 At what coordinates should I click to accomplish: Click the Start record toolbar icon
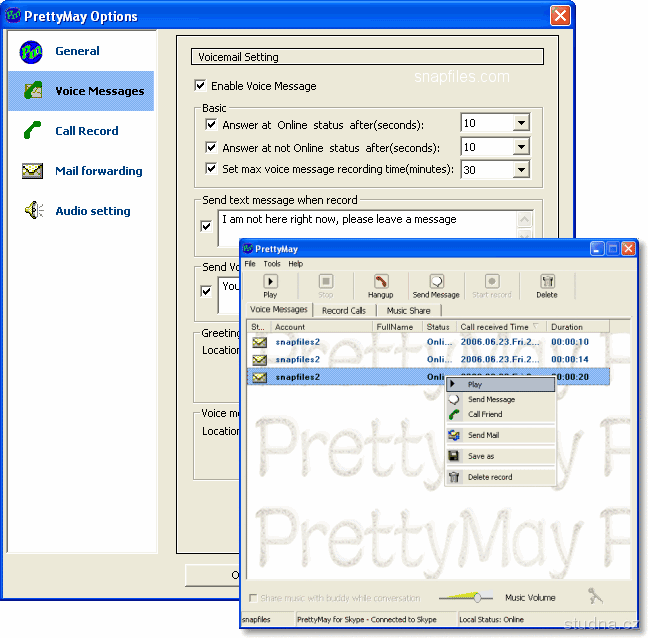coord(492,282)
